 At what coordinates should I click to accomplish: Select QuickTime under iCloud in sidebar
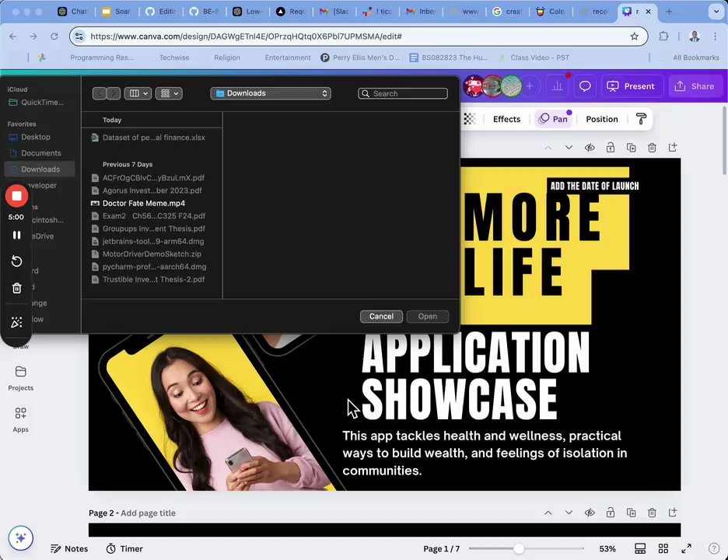43,102
